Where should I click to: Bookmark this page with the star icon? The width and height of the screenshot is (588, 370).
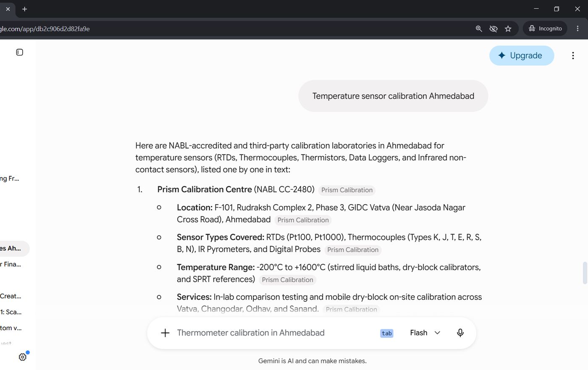508,29
